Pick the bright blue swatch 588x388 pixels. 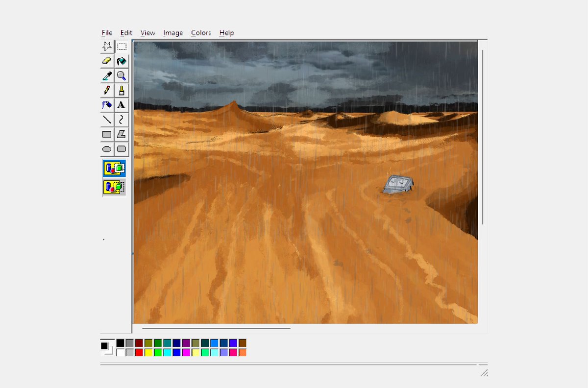[x=177, y=352]
